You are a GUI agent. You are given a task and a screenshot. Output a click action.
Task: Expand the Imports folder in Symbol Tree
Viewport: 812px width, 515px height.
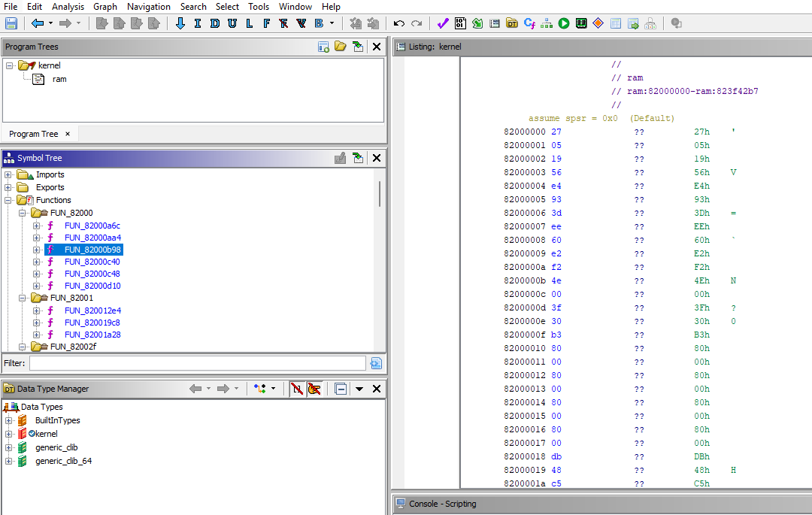coord(8,175)
